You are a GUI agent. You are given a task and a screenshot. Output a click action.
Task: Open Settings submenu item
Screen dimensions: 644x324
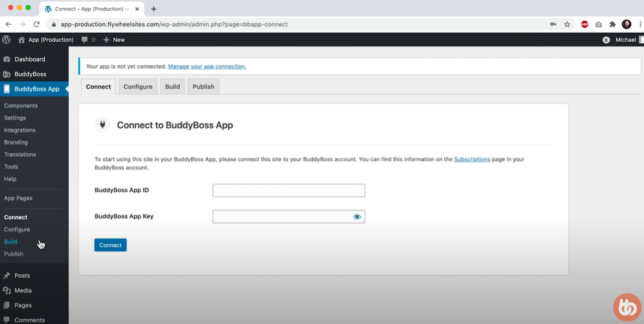pos(15,118)
